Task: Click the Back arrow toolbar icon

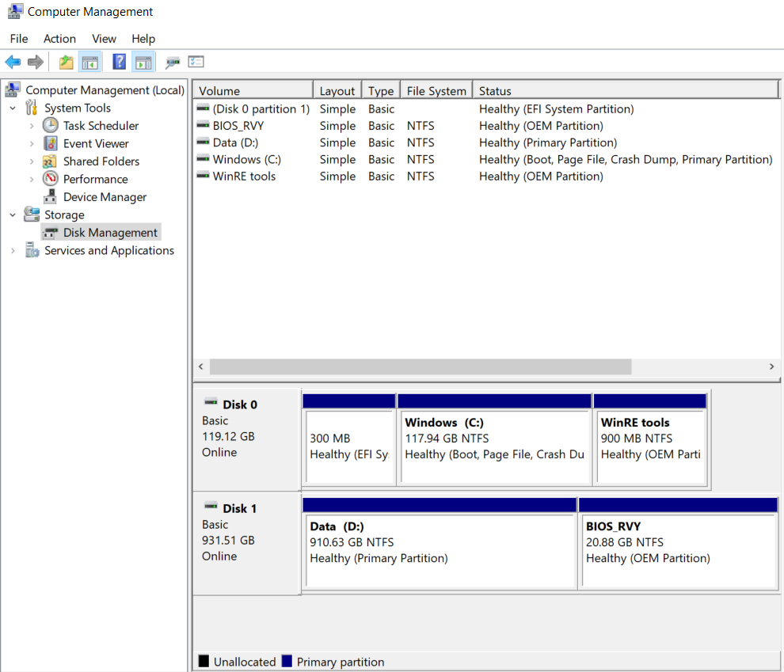Action: [13, 62]
